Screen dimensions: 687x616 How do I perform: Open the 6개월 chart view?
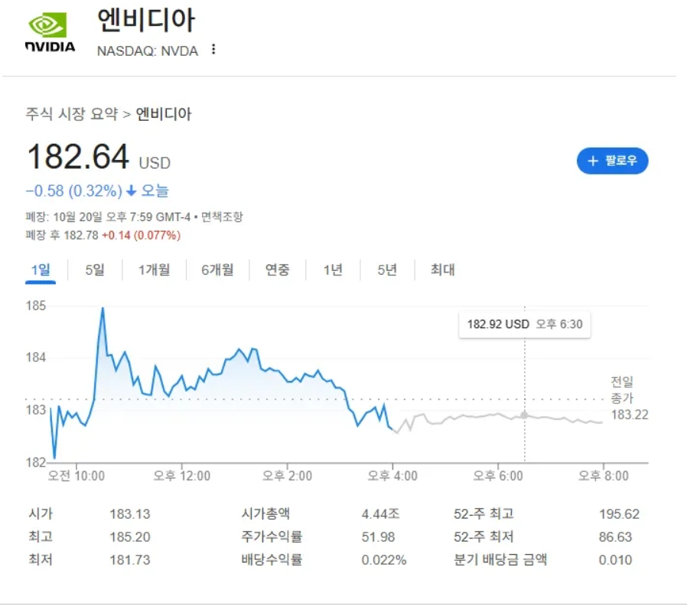(217, 269)
